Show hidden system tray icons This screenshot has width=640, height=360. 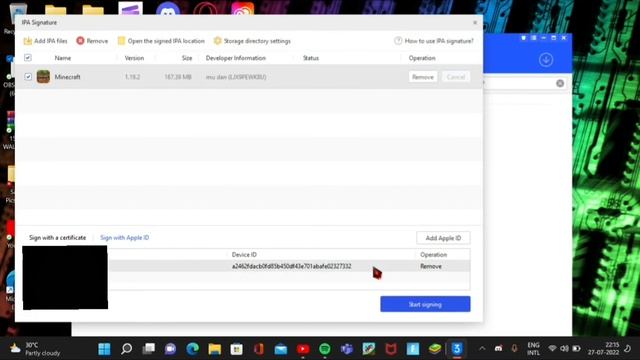tap(482, 349)
